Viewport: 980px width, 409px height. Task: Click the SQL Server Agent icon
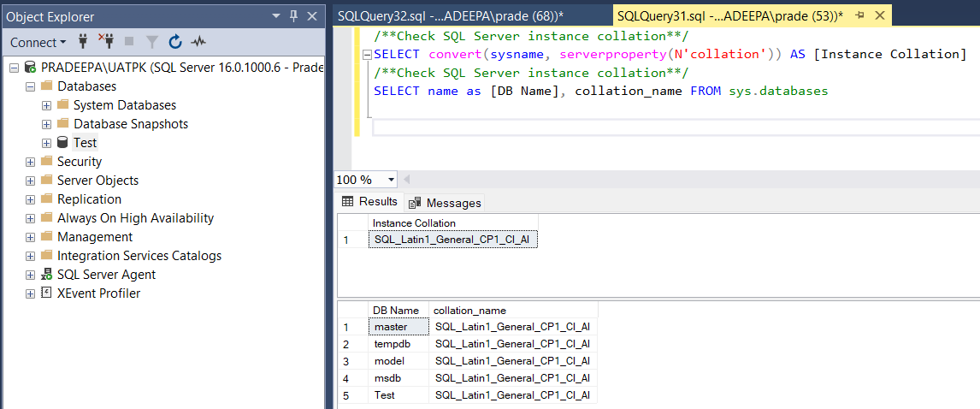[x=46, y=274]
